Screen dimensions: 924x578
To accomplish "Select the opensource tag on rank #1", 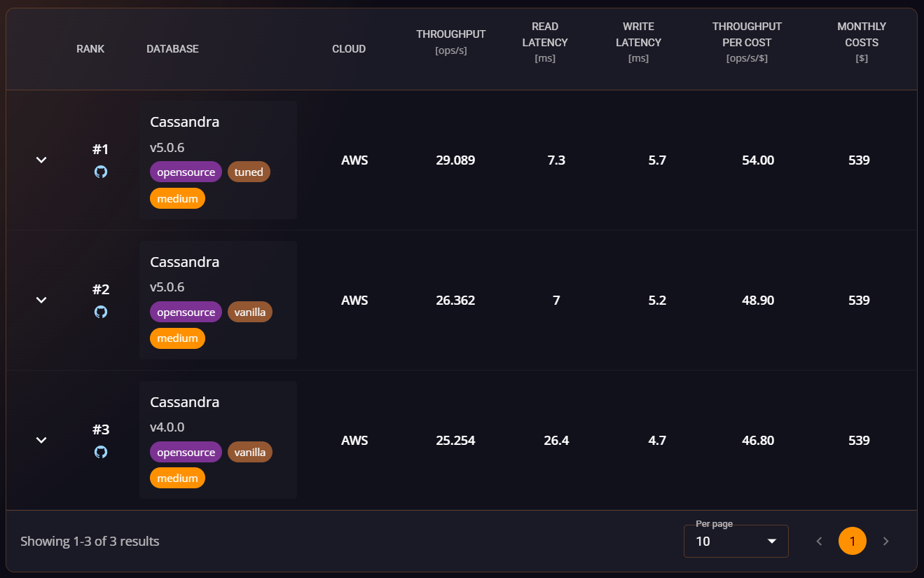I will [186, 172].
